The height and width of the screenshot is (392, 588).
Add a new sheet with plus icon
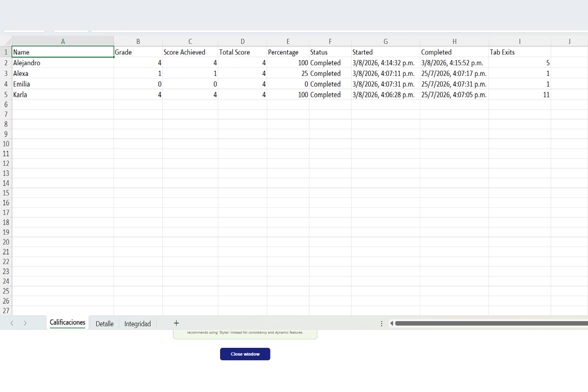tap(176, 323)
